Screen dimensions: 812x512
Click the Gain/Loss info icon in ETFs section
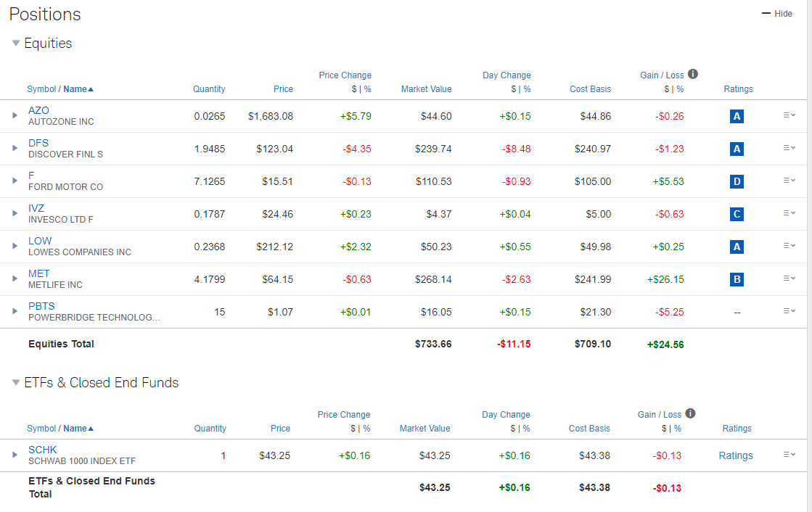690,413
